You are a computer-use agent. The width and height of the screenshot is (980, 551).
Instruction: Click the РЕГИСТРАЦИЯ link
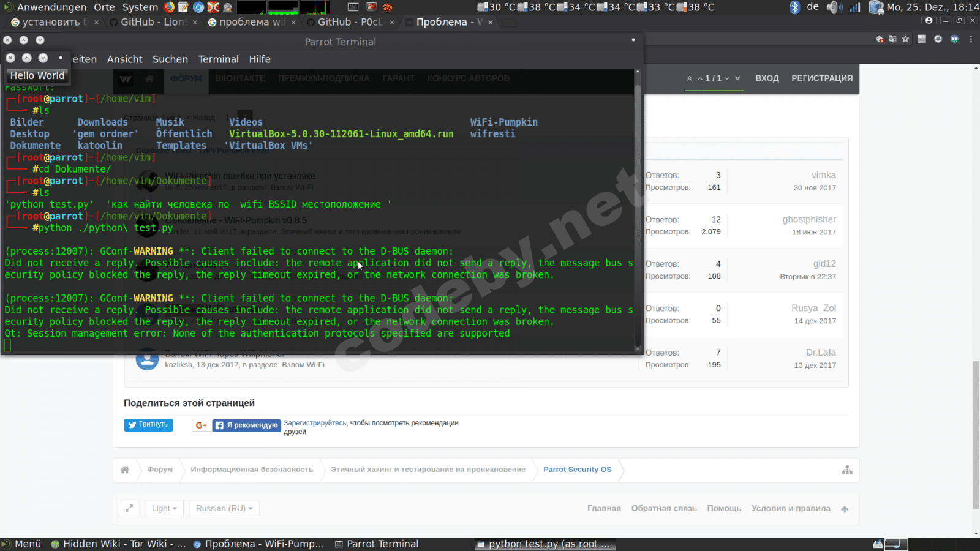pyautogui.click(x=822, y=78)
